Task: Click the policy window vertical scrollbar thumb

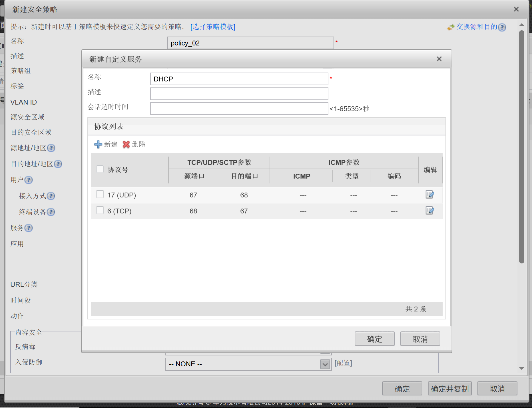Action: 522,147
